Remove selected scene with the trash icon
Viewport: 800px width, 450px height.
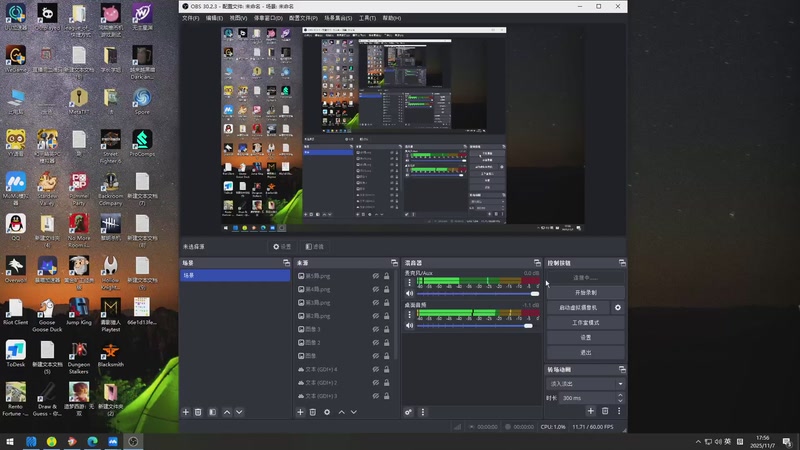click(198, 412)
